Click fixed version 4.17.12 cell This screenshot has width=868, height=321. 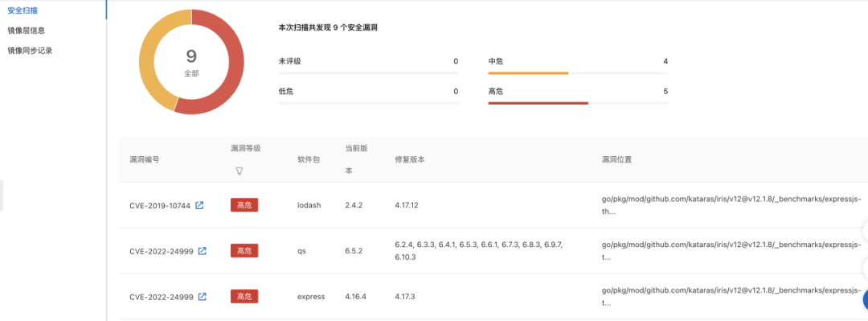(407, 205)
